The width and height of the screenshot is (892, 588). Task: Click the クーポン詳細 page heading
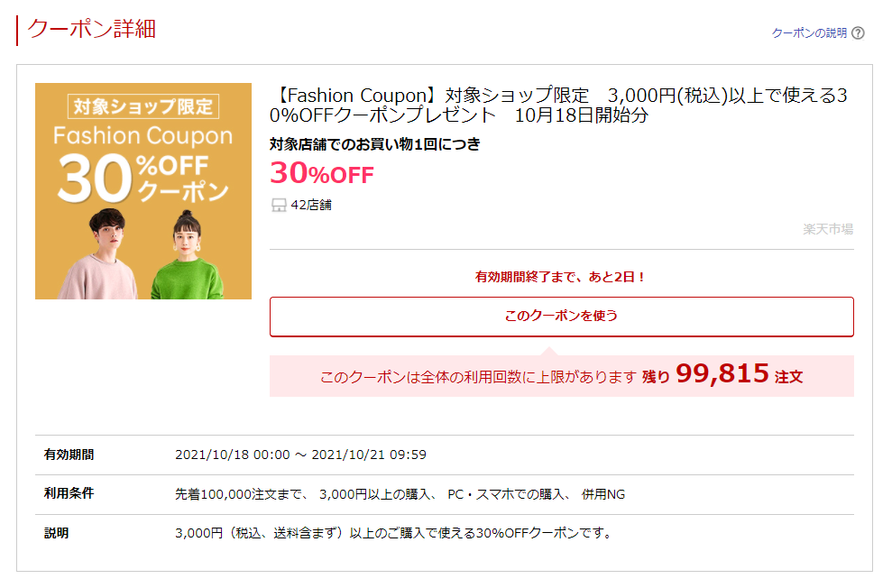point(92,29)
